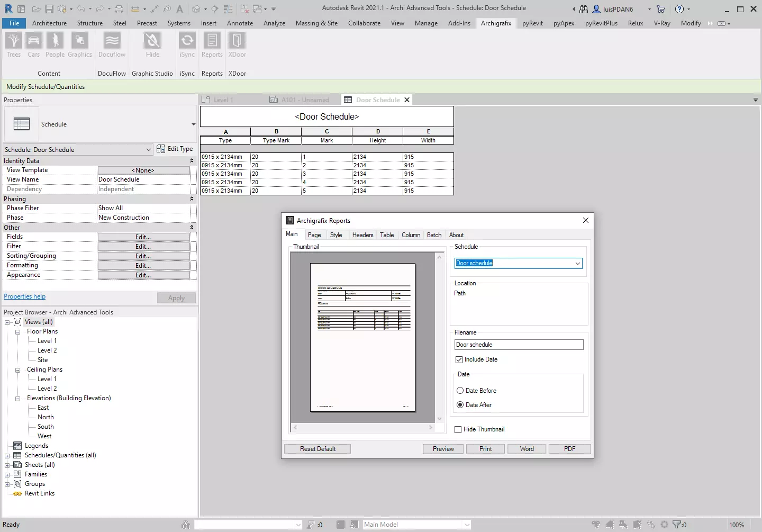Screen dimensions: 762x532
Task: Click the PDF export button
Action: point(569,449)
